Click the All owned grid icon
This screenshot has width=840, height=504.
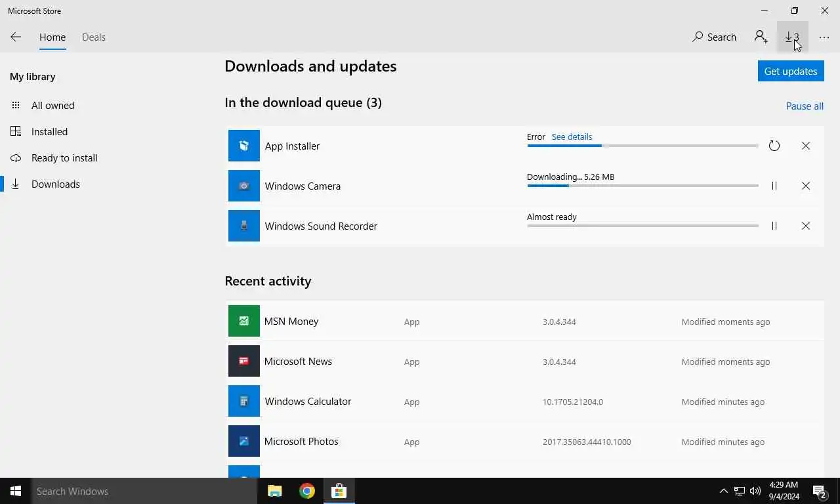(x=16, y=105)
